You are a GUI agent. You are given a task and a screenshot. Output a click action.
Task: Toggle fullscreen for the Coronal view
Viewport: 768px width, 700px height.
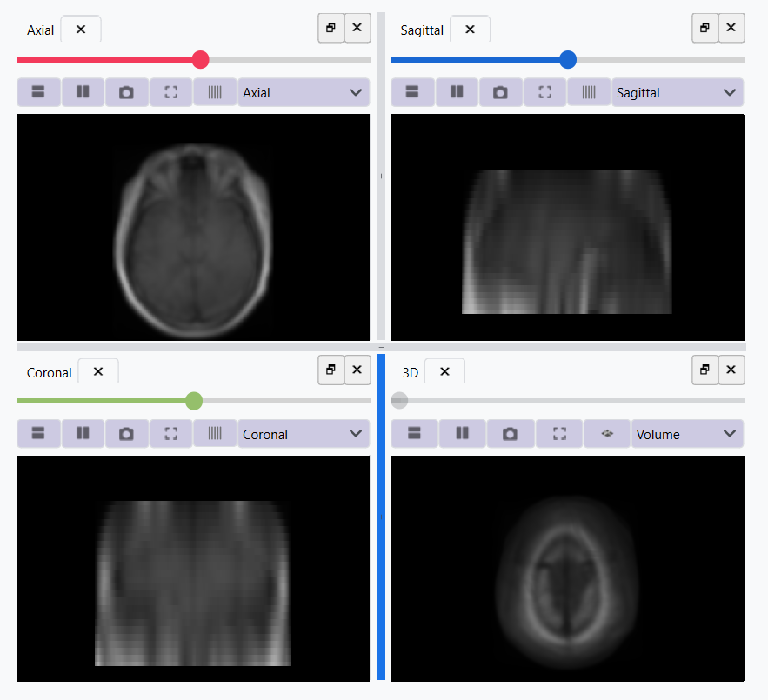(x=171, y=434)
